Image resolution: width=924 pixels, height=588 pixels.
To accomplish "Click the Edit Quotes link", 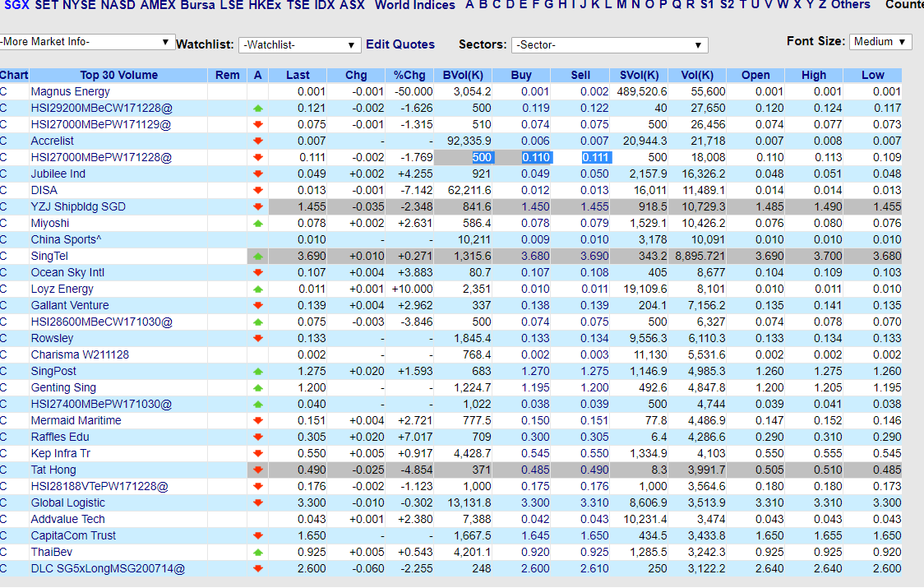I will click(400, 44).
